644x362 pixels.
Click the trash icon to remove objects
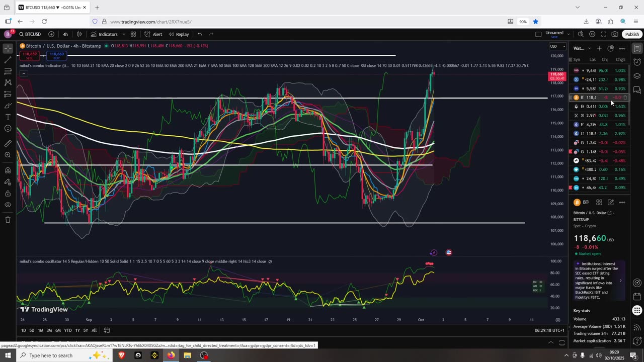pyautogui.click(x=8, y=220)
